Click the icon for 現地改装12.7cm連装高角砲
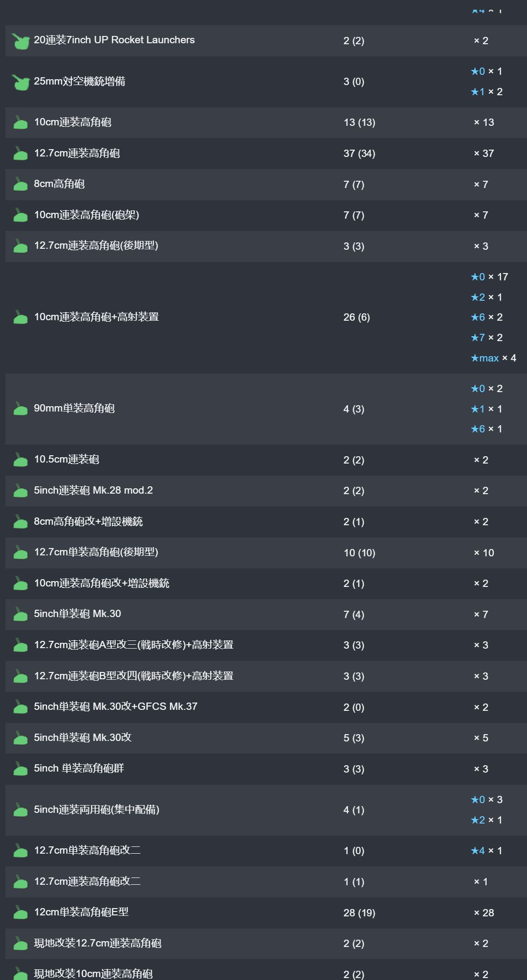Viewport: 527px width, 980px height. pyautogui.click(x=20, y=944)
